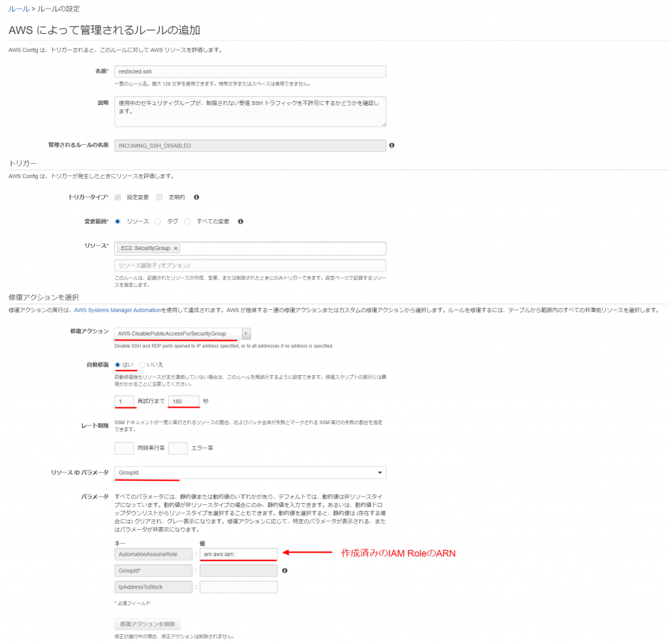Image resolution: width=668 pixels, height=644 pixels.
Task: Open info icon next to GroupId value
Action: [284, 571]
